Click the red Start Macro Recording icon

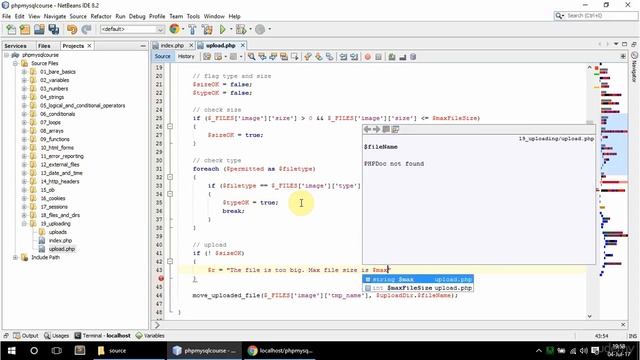tap(367, 57)
